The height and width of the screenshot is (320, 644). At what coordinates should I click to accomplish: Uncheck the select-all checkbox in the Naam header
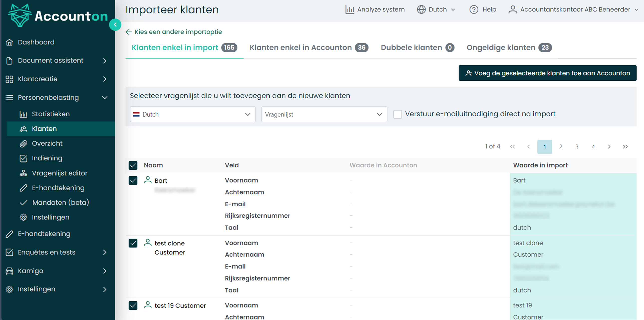(x=133, y=165)
